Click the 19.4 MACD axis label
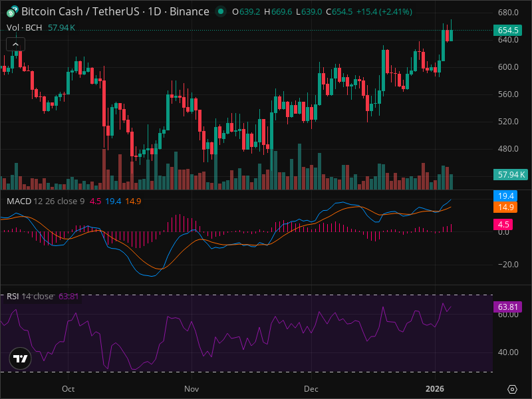Viewport: 532px width, 399px height. tap(505, 196)
